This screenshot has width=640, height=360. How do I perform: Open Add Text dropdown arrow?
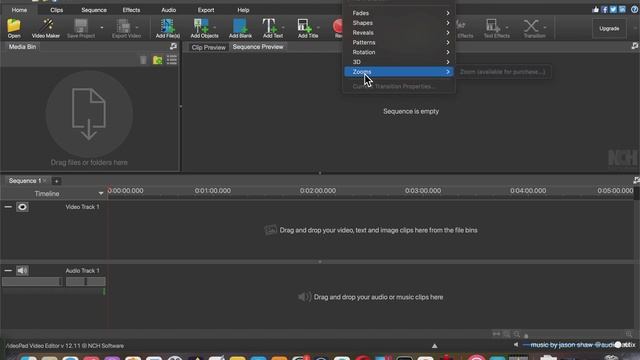(283, 28)
